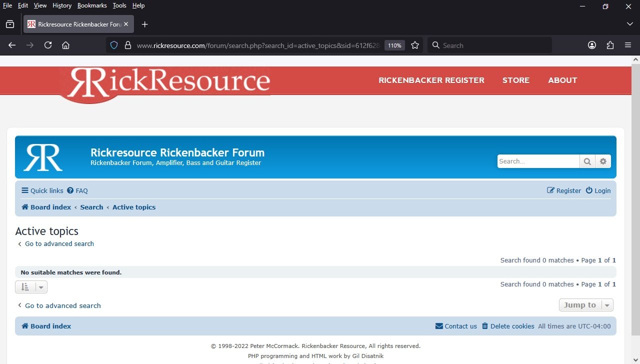Image resolution: width=640 pixels, height=364 pixels.
Task: Click the Active topics breadcrumb link
Action: point(134,207)
